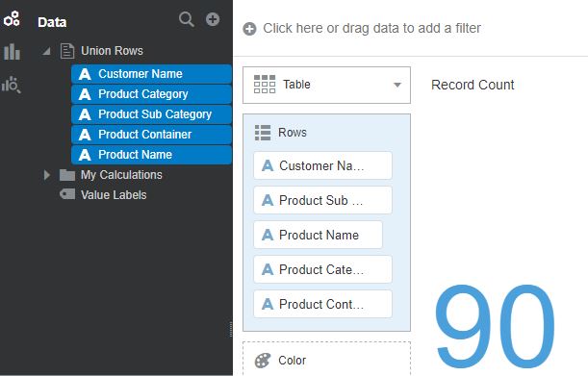Click the My Calculations folder icon
The width and height of the screenshot is (588, 376).
pos(67,175)
